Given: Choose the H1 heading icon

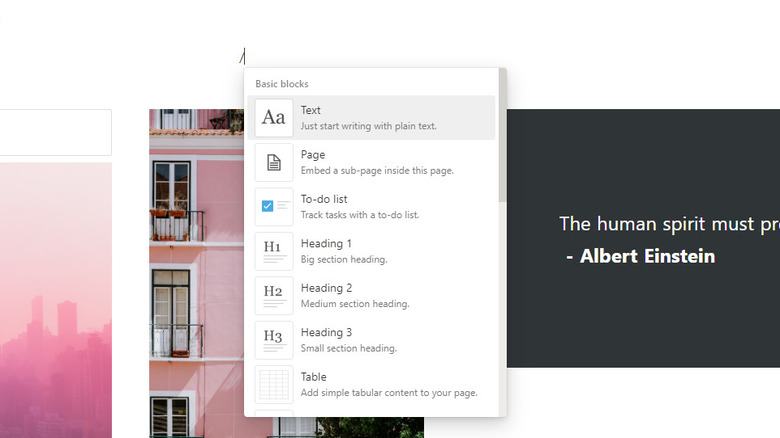Looking at the screenshot, I should (x=273, y=251).
